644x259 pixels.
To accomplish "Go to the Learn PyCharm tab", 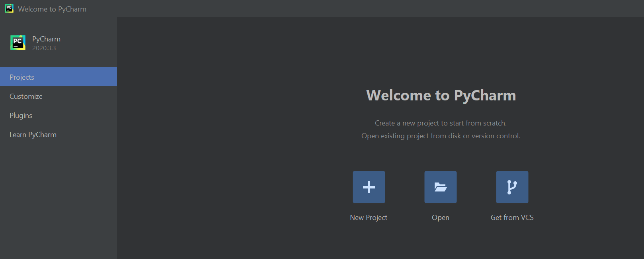I will [59, 134].
